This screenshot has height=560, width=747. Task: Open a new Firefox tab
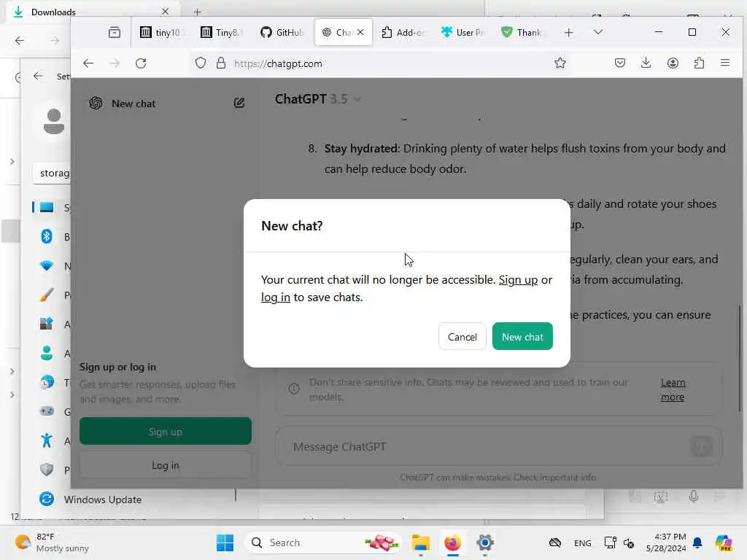568,32
